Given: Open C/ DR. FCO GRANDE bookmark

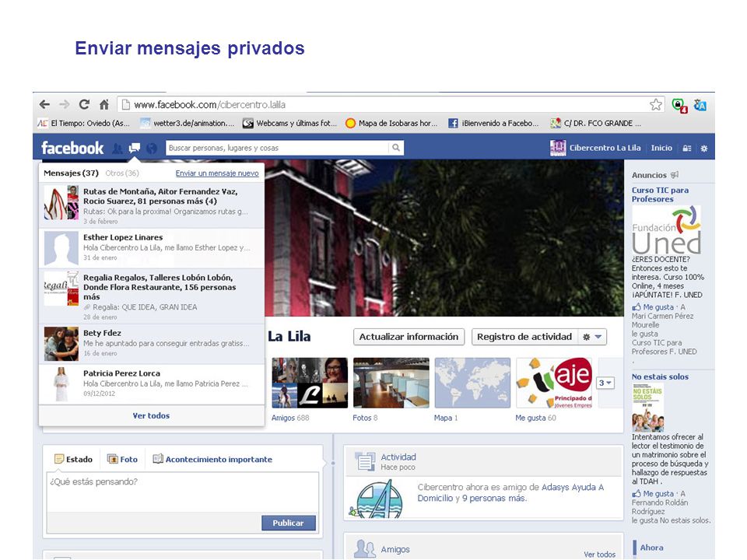Looking at the screenshot, I should (595, 124).
